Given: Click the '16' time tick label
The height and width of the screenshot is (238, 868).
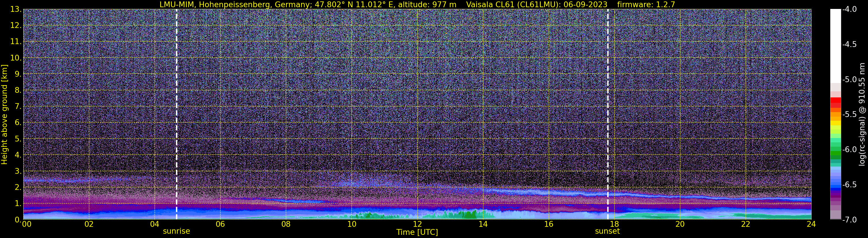Looking at the screenshot, I should [548, 224].
